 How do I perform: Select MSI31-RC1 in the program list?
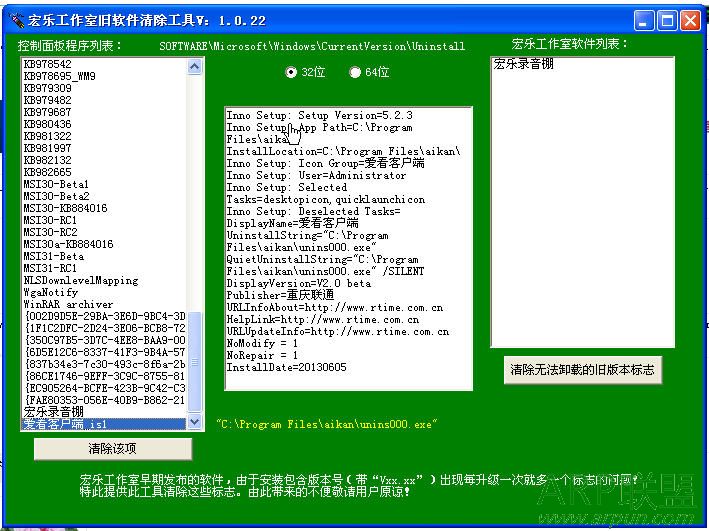coord(104,268)
